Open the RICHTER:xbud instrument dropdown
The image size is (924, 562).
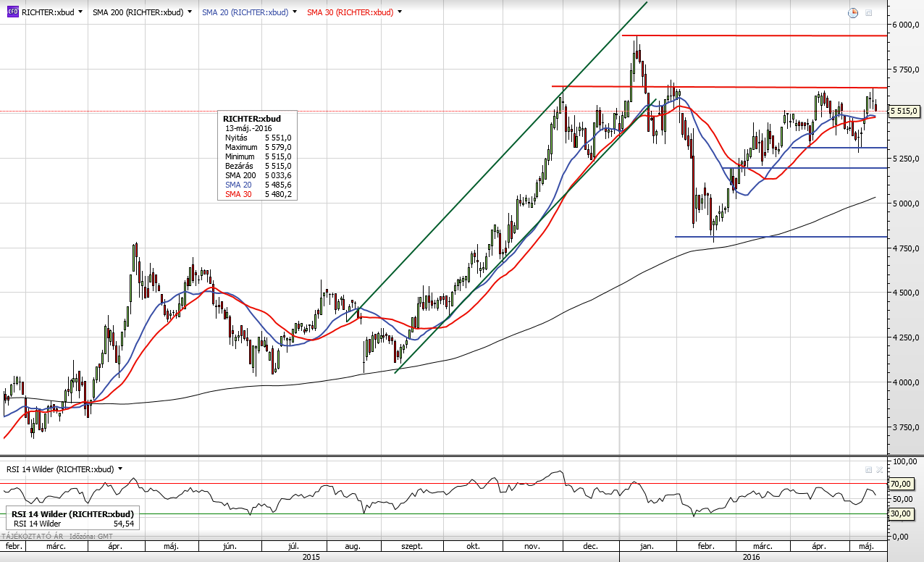click(x=80, y=12)
